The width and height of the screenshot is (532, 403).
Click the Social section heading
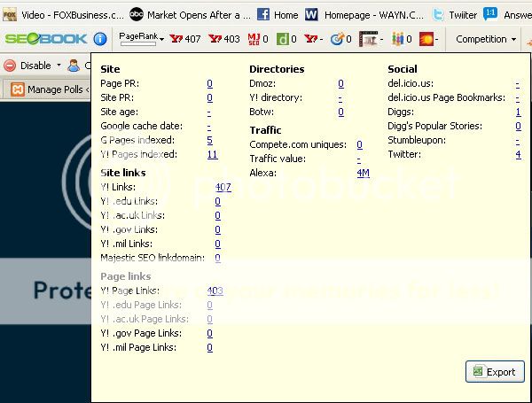[x=403, y=69]
